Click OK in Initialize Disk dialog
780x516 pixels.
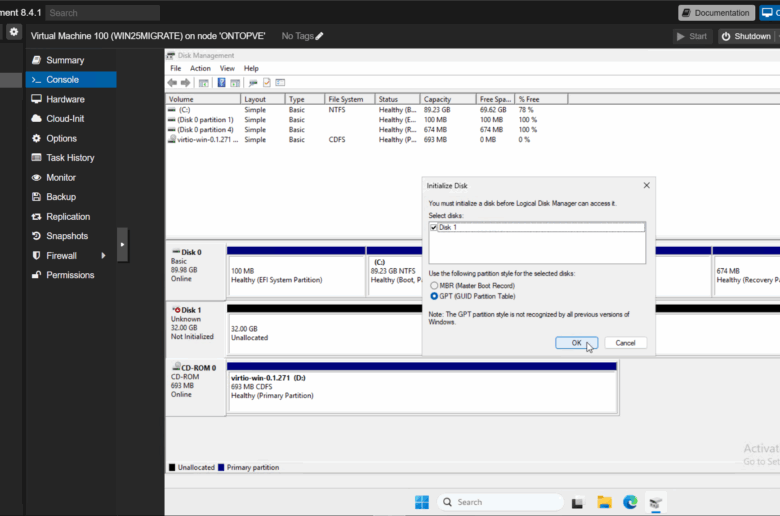tap(577, 343)
